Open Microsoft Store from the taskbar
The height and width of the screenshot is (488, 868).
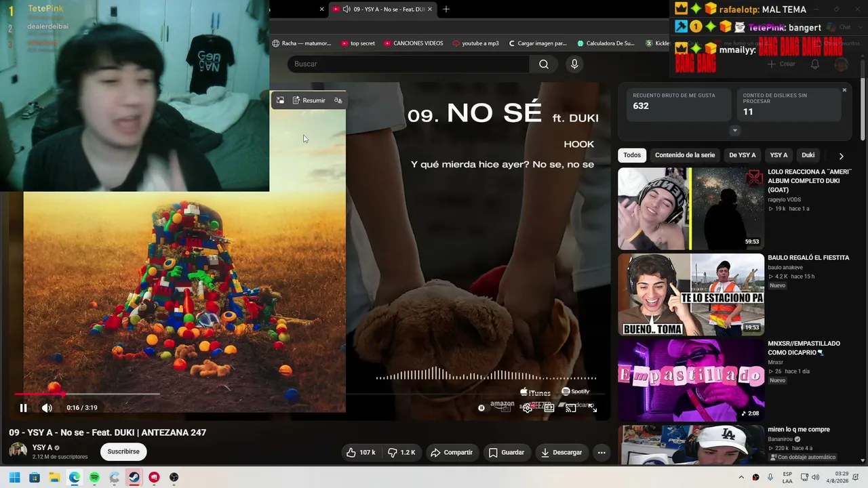pos(35,477)
